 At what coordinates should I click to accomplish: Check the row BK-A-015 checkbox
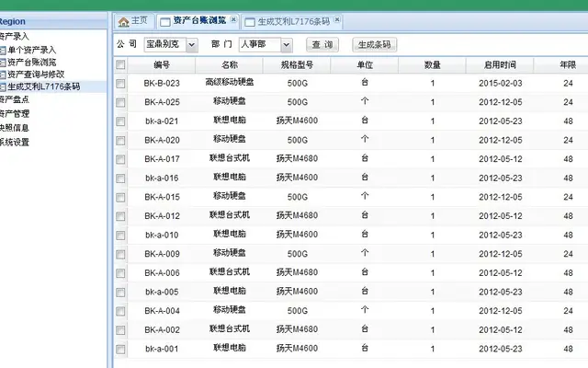pos(120,197)
